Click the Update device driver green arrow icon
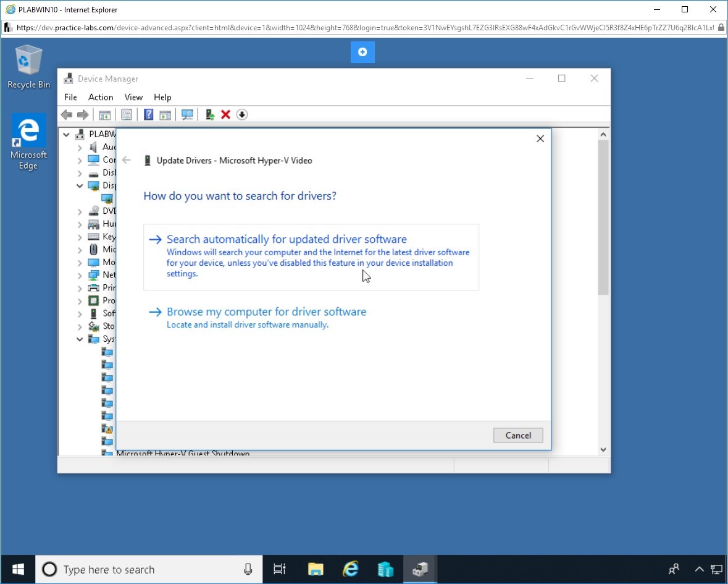The height and width of the screenshot is (584, 728). [x=210, y=115]
